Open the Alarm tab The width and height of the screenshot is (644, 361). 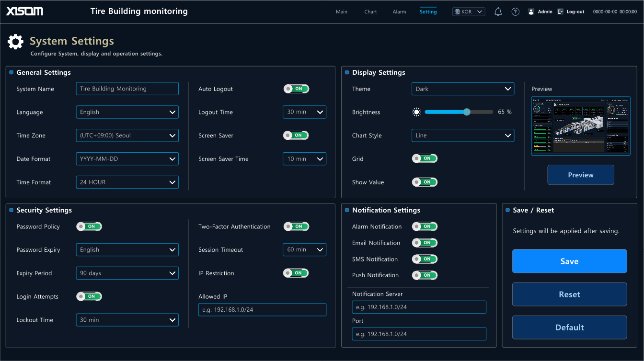pyautogui.click(x=399, y=12)
